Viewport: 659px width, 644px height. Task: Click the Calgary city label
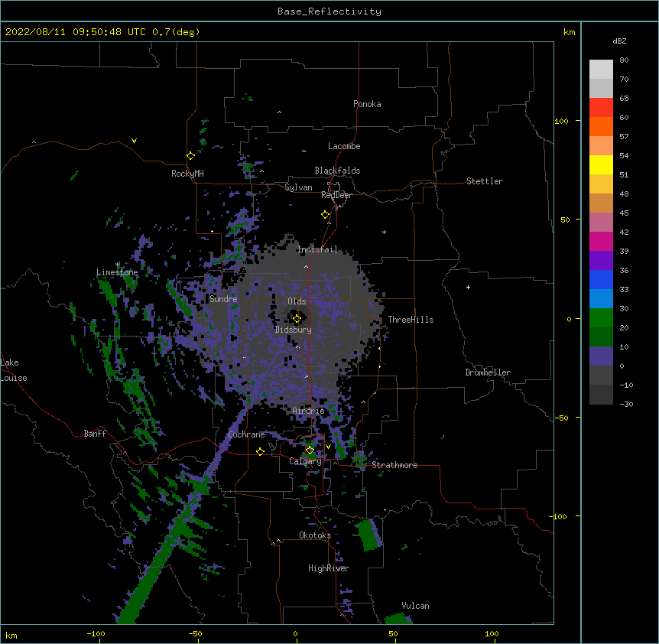pos(305,461)
